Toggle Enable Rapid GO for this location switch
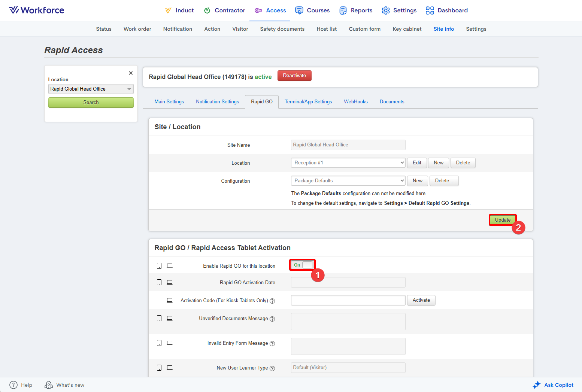Viewport: 582px width, 392px height. [x=302, y=265]
